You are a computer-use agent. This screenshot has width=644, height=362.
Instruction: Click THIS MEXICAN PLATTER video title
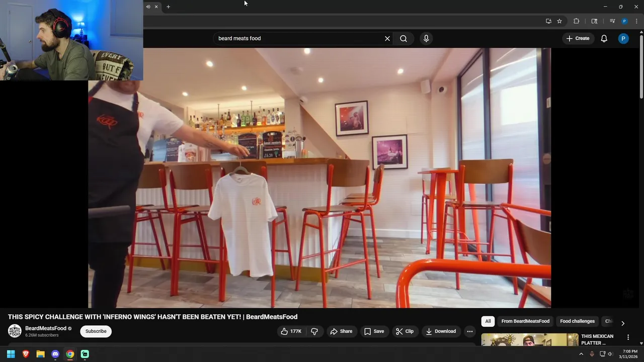597,339
